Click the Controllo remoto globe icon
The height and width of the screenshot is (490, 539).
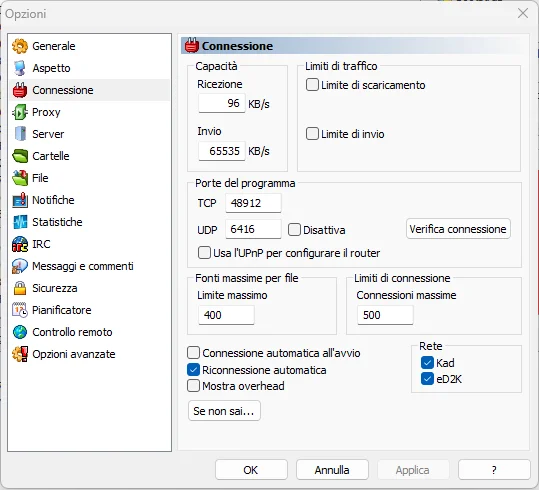pos(20,332)
